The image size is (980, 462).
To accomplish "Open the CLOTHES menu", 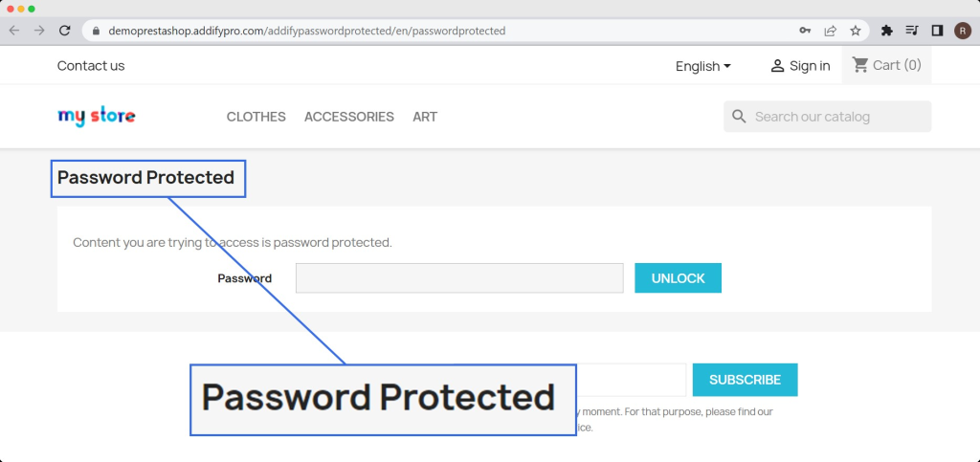I will [x=256, y=117].
